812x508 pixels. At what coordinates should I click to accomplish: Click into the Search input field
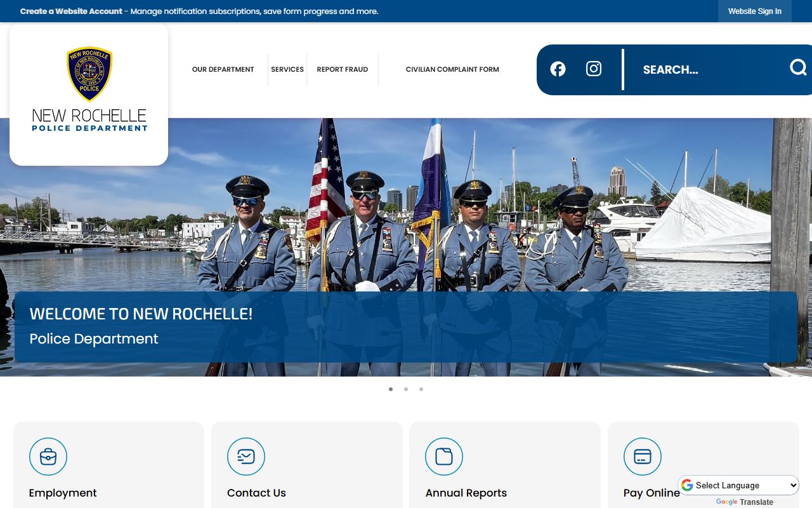coord(707,70)
